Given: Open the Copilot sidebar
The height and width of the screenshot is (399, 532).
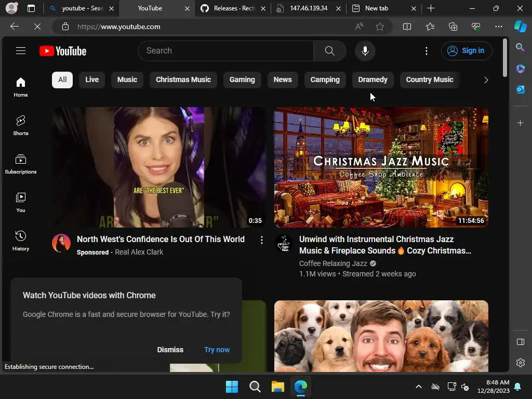Looking at the screenshot, I should (521, 26).
